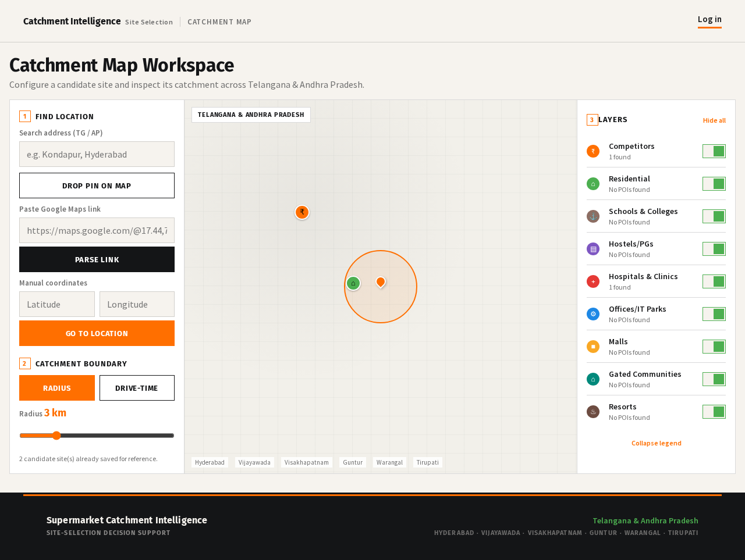This screenshot has width=745, height=560.
Task: Click the Competitors layer rupee icon
Action: coord(593,151)
